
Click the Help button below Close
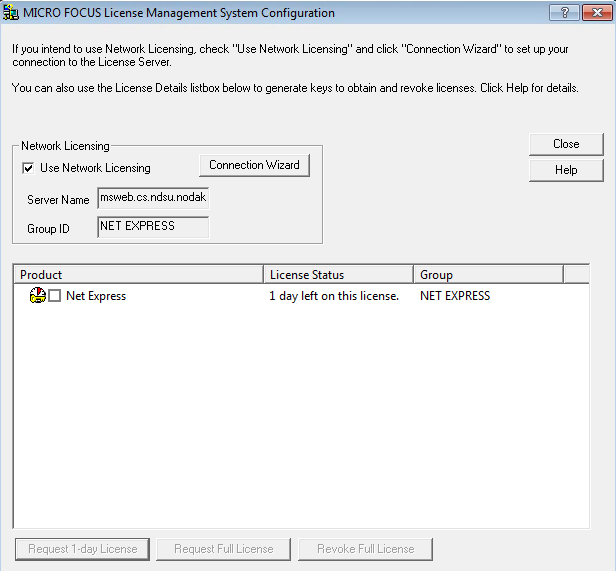tap(566, 170)
